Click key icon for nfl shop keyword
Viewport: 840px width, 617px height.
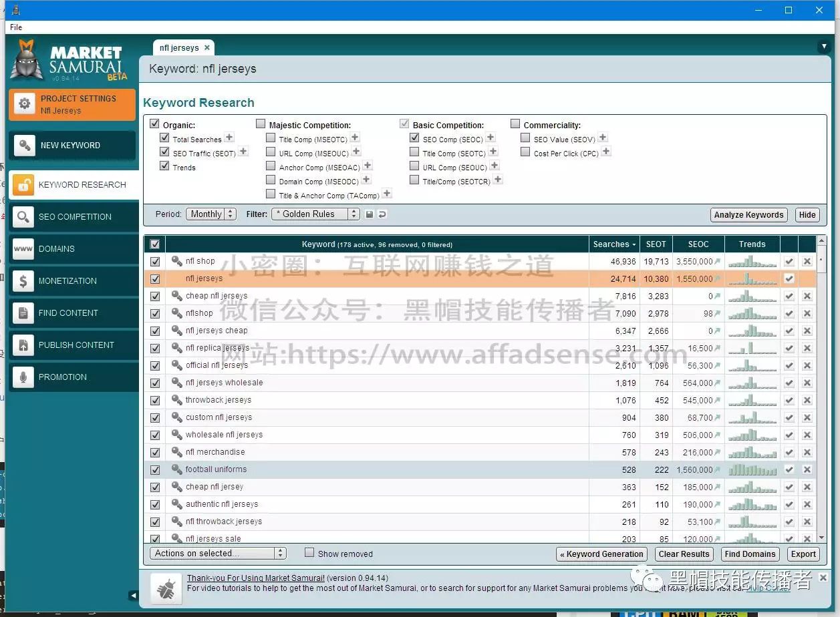coord(177,261)
